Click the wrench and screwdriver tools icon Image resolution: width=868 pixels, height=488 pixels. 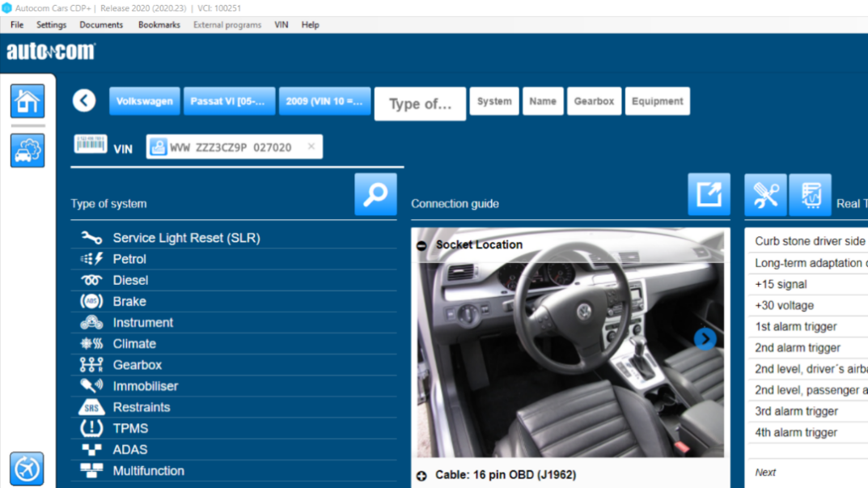(765, 194)
